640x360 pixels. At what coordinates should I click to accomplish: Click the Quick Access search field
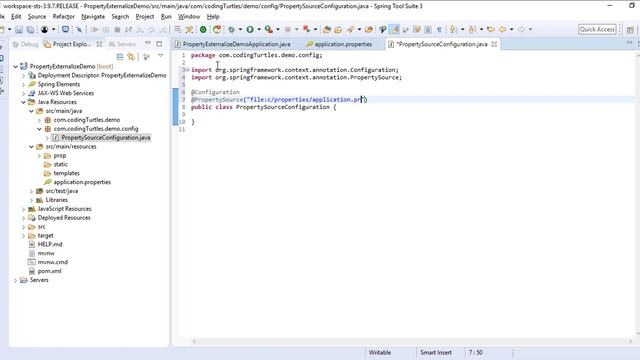coord(597,29)
